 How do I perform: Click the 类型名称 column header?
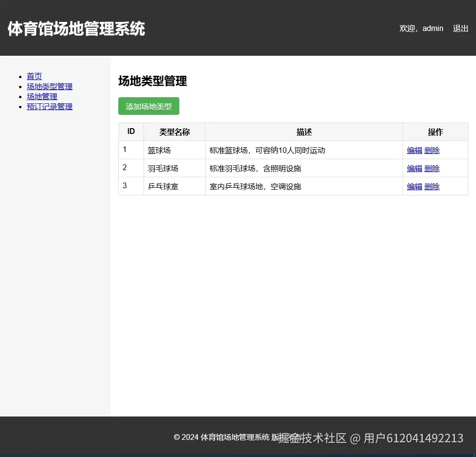click(x=175, y=132)
